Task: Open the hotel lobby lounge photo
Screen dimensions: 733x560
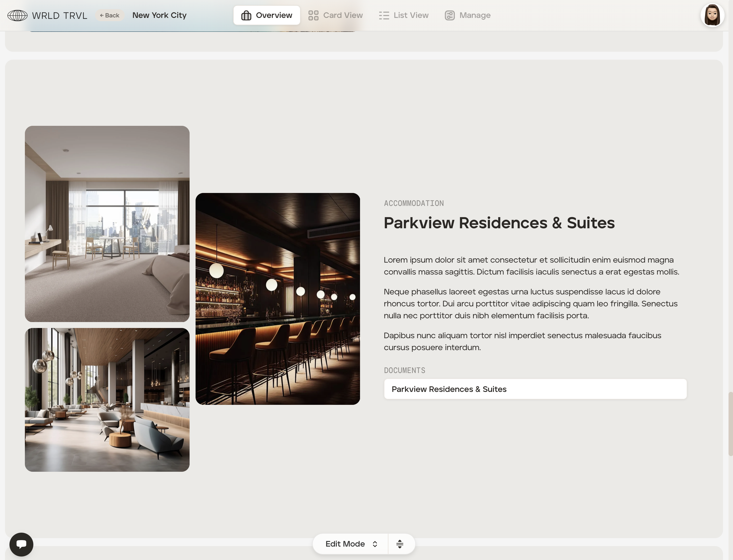Action: tap(107, 400)
